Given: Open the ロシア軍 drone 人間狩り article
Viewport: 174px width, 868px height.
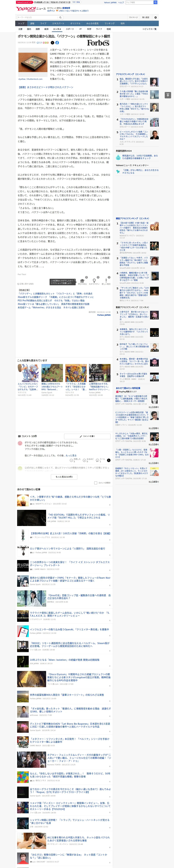Looking at the screenshot, I should pos(67,549).
